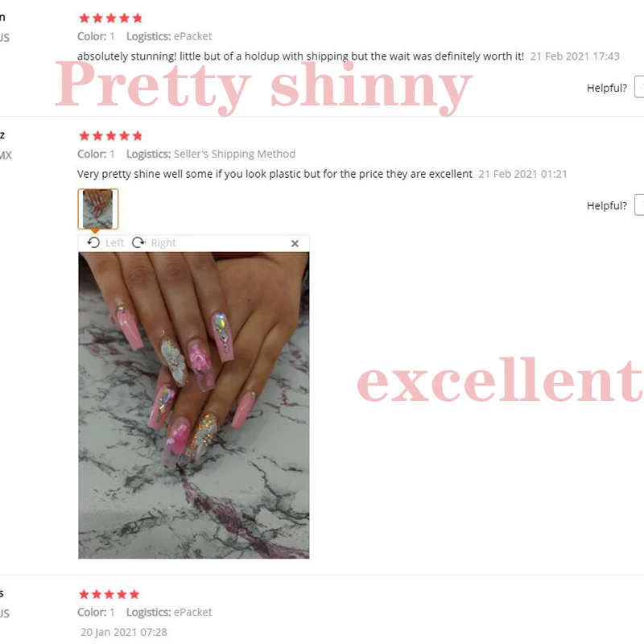Screen dimensions: 644x644
Task: Click the 21 Feb 2021 17:43 timestamp
Action: 575,56
